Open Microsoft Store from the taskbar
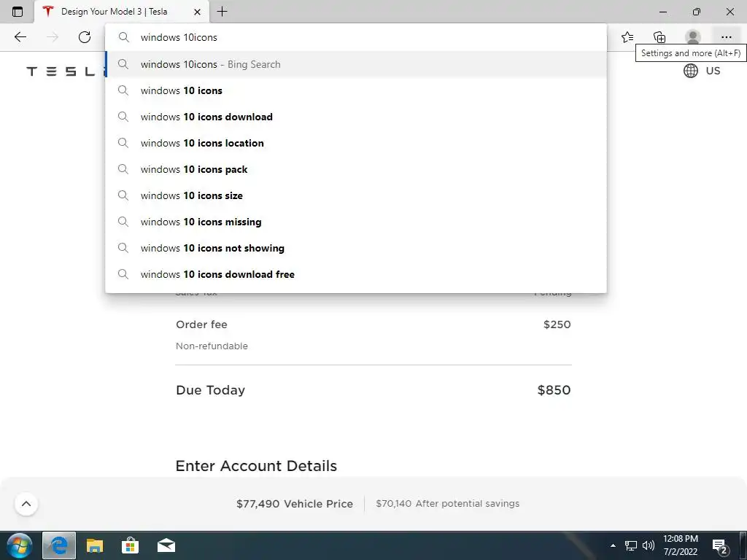 pyautogui.click(x=130, y=545)
